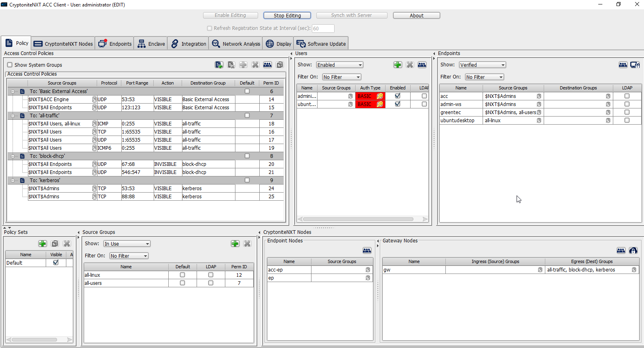Open Source Groups Filter On dropdown

[x=129, y=256]
